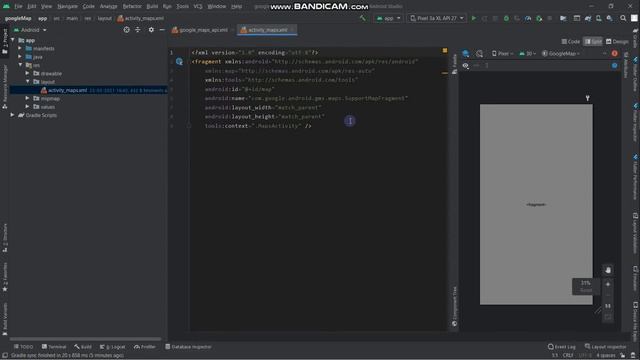Open the Navigate menu

67,7
